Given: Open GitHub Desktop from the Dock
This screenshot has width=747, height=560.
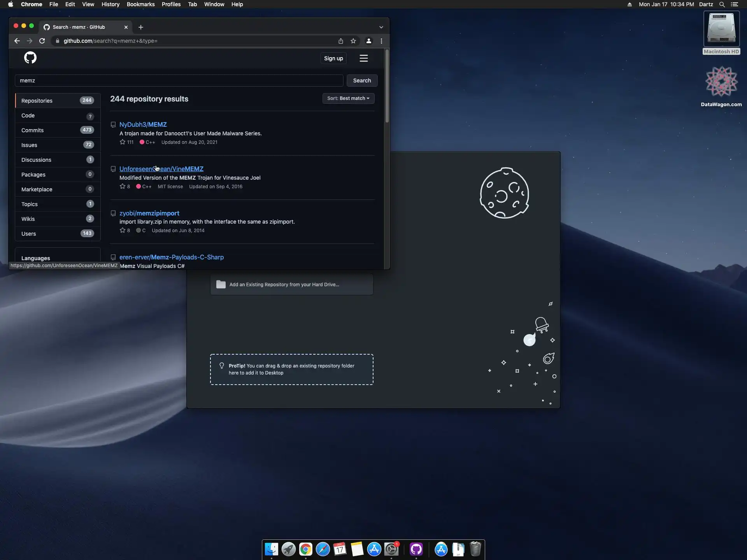Looking at the screenshot, I should (x=416, y=549).
